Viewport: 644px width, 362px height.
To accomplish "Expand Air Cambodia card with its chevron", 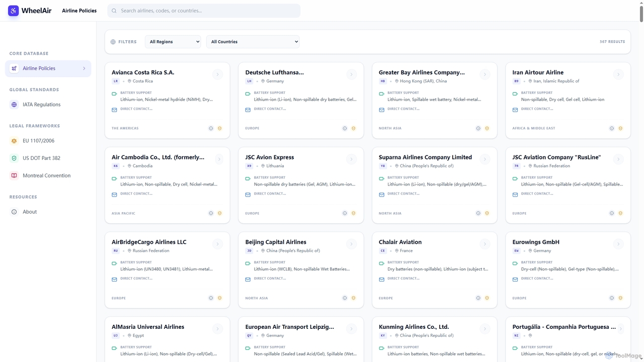I will pyautogui.click(x=219, y=159).
